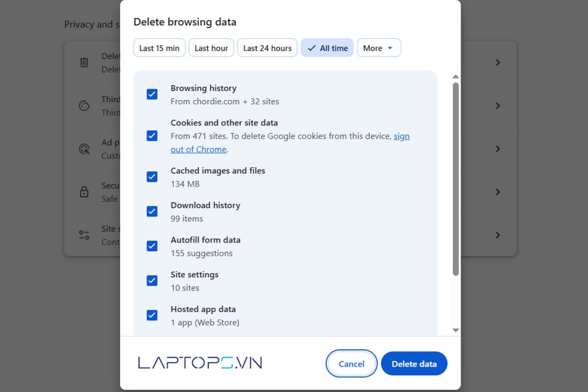Click the ad privacy cursor icon
The height and width of the screenshot is (392, 588).
click(x=84, y=149)
